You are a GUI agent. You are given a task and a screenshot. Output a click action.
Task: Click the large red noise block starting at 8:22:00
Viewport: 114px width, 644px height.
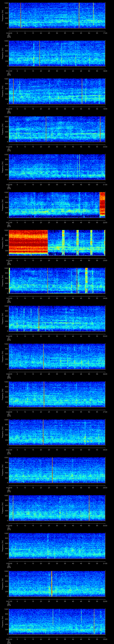28,242
